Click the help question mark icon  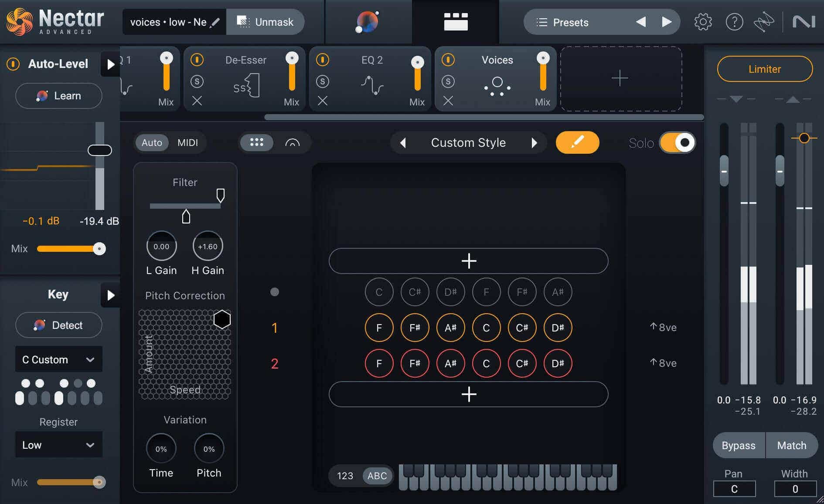pyautogui.click(x=734, y=22)
